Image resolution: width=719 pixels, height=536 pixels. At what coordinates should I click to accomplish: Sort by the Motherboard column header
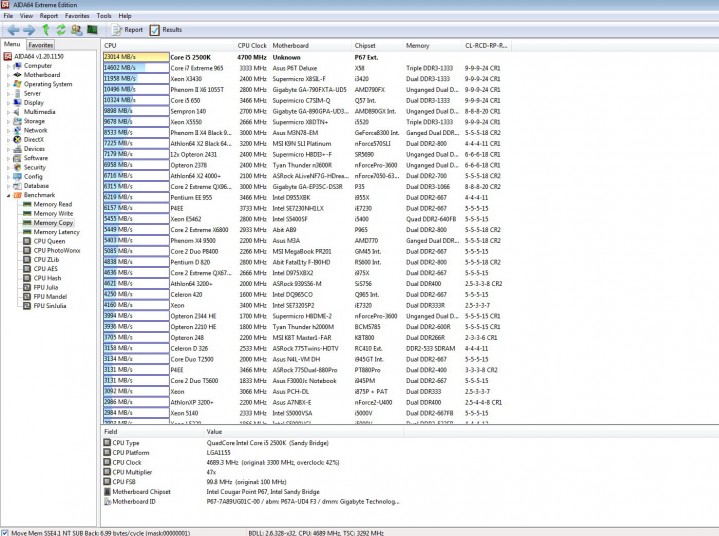click(x=310, y=45)
